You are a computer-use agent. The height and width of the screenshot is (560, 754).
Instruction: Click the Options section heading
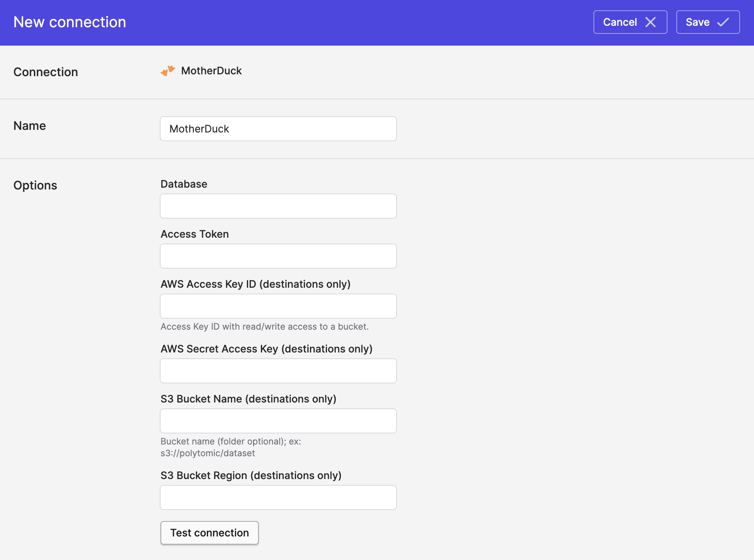pos(35,185)
